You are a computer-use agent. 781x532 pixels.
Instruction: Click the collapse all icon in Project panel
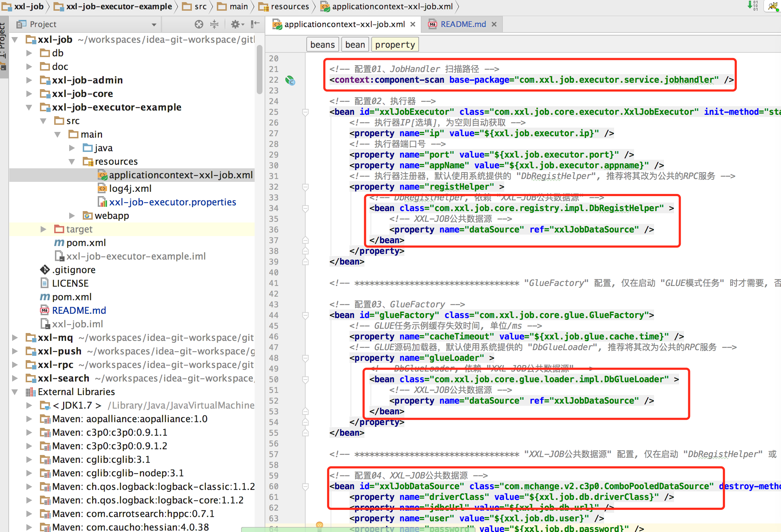click(x=214, y=24)
